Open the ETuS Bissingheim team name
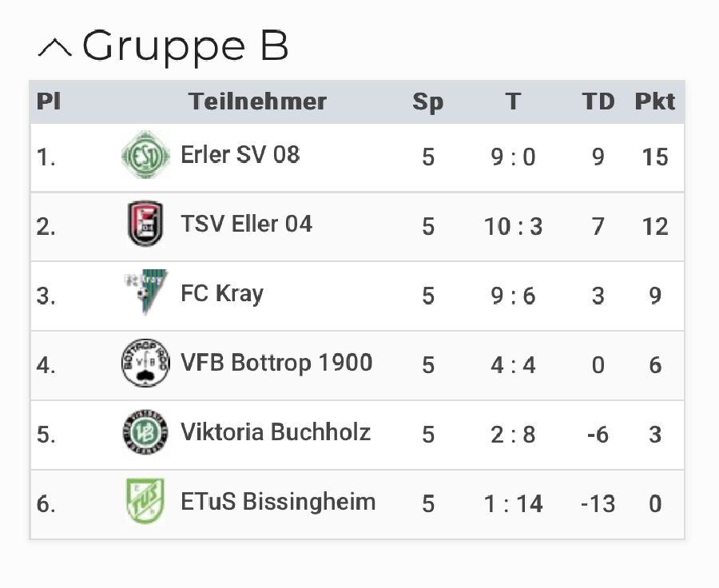Screen dimensions: 719x588 (x=278, y=502)
